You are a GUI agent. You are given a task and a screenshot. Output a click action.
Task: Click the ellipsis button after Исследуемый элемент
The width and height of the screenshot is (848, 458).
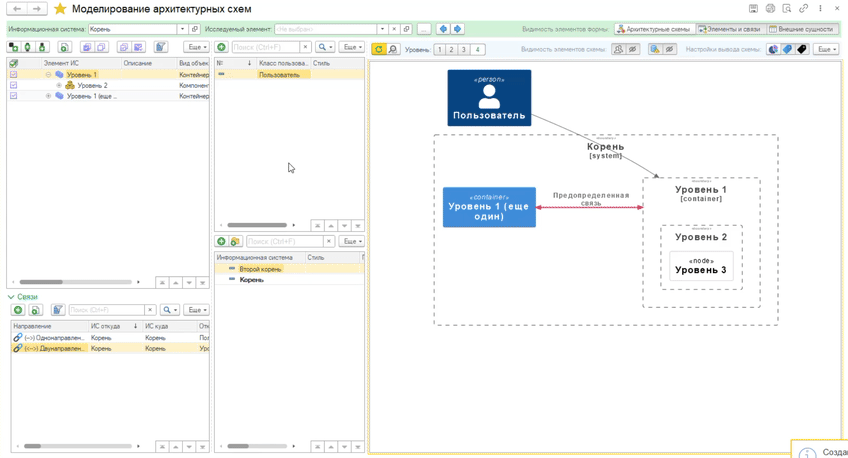click(425, 29)
